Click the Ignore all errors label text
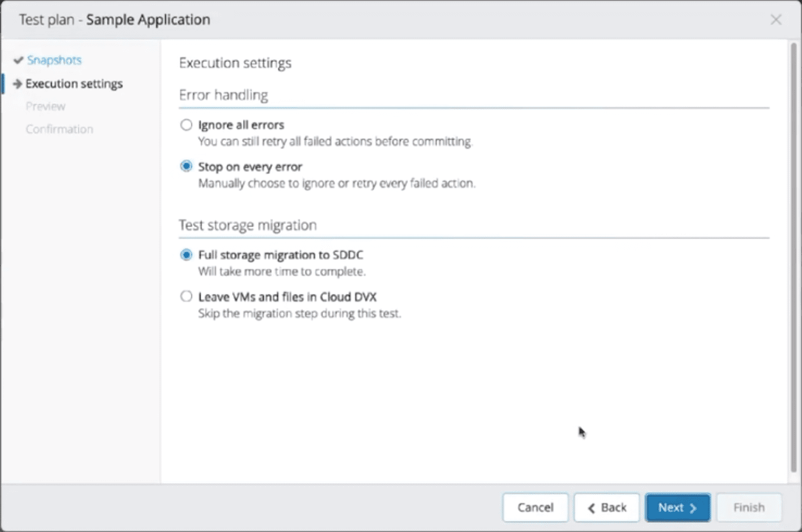Screen dimensions: 802x532 [241, 125]
